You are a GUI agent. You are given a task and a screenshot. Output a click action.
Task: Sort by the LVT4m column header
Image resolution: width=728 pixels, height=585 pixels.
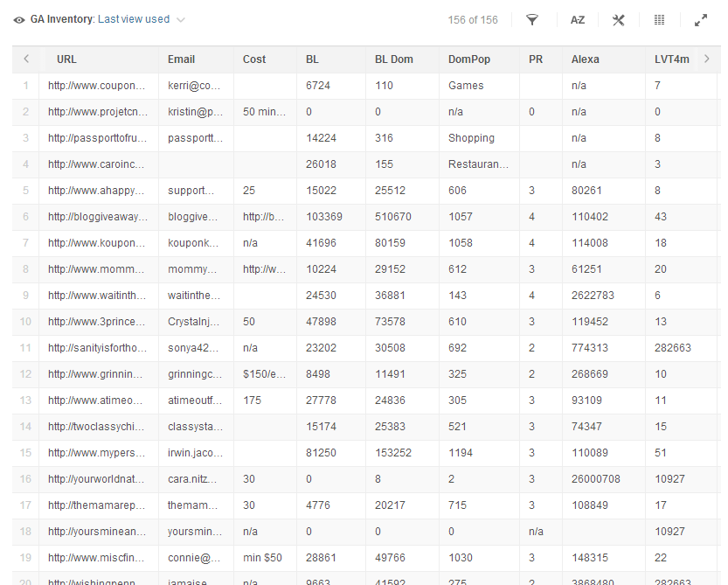tap(672, 59)
